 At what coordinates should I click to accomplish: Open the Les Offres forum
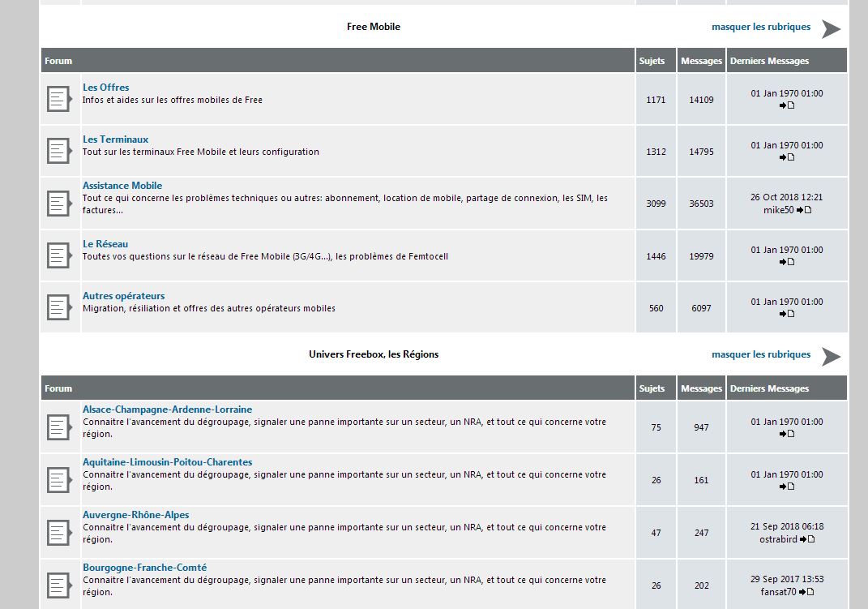click(105, 88)
